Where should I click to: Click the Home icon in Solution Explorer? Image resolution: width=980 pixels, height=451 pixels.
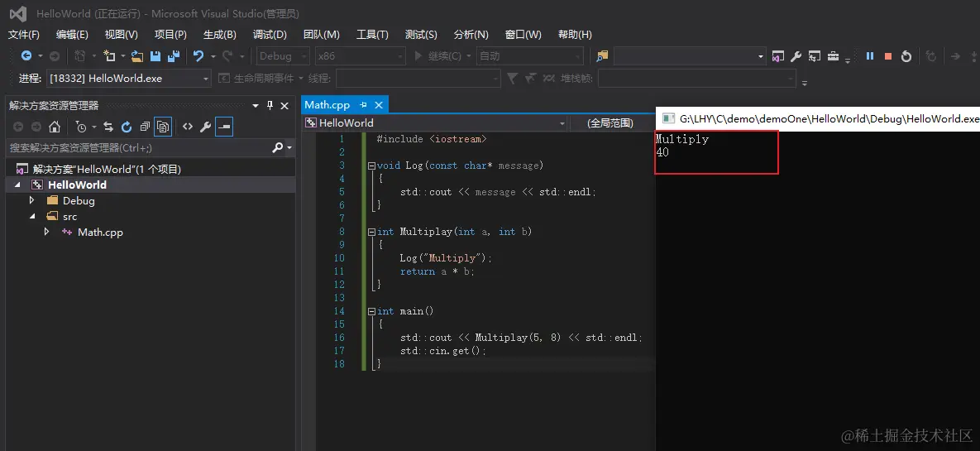coord(55,127)
